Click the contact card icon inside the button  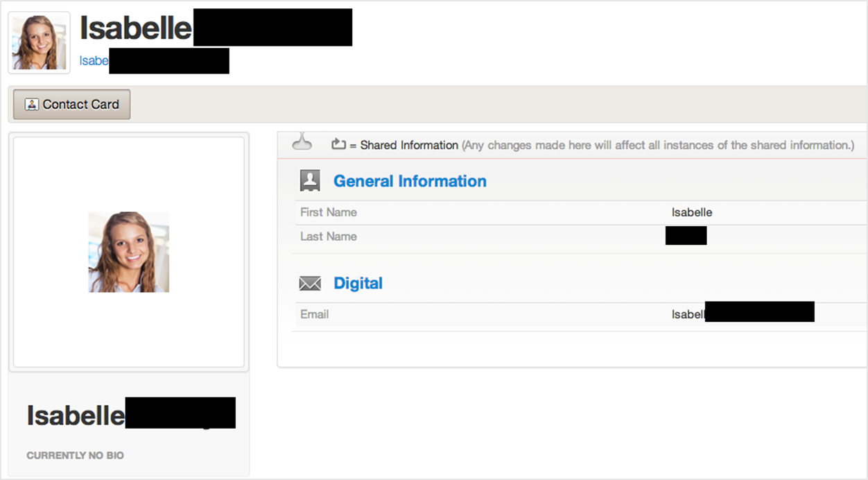(x=32, y=105)
